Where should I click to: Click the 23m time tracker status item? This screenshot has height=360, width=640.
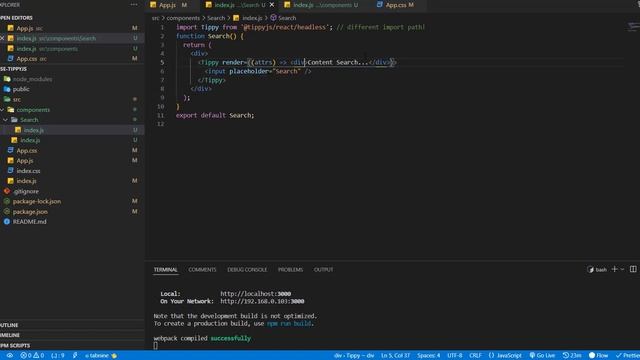click(572, 355)
